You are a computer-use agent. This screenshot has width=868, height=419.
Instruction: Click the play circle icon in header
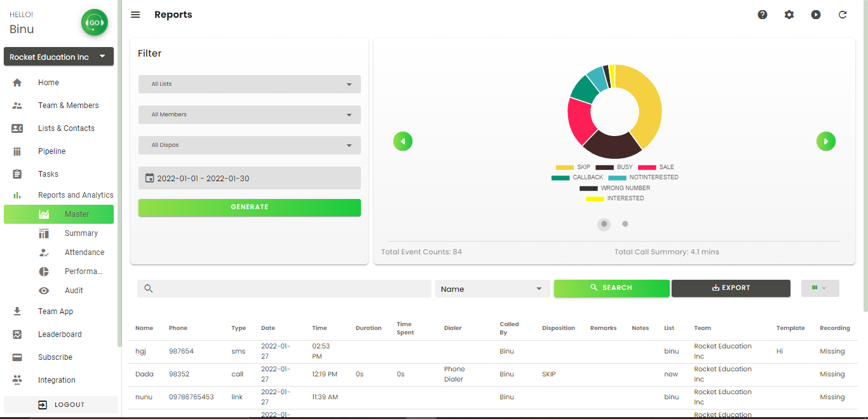click(x=816, y=15)
